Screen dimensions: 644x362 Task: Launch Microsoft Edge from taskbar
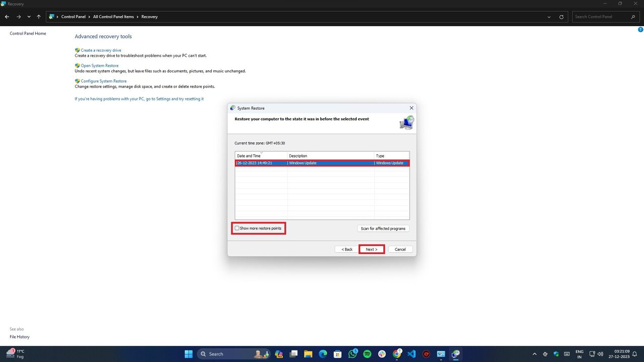coord(323,354)
